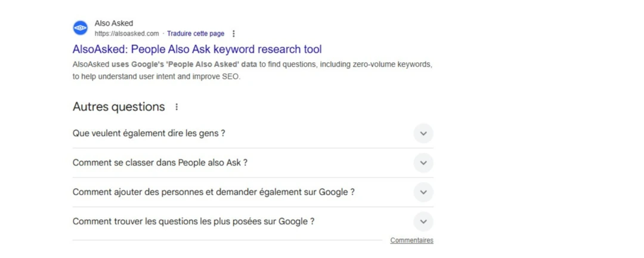
Task: Expand chevron for Que veulent également dire les gens
Action: point(423,133)
